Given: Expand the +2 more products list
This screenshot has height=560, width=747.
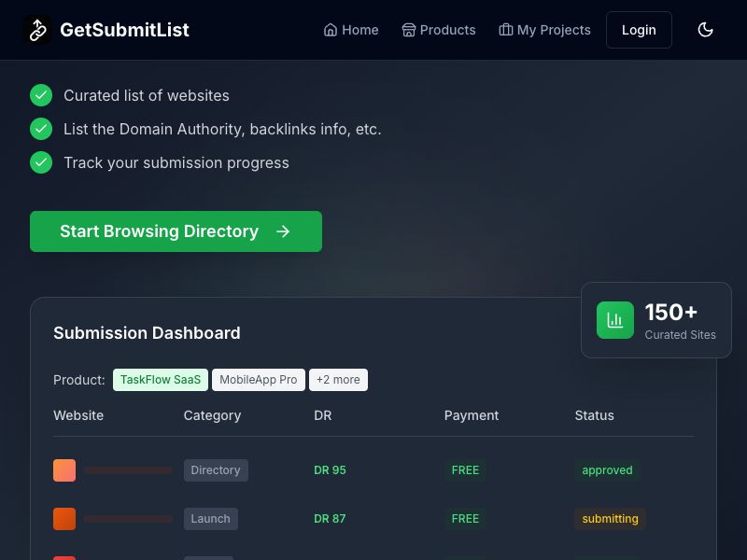Looking at the screenshot, I should (x=338, y=380).
